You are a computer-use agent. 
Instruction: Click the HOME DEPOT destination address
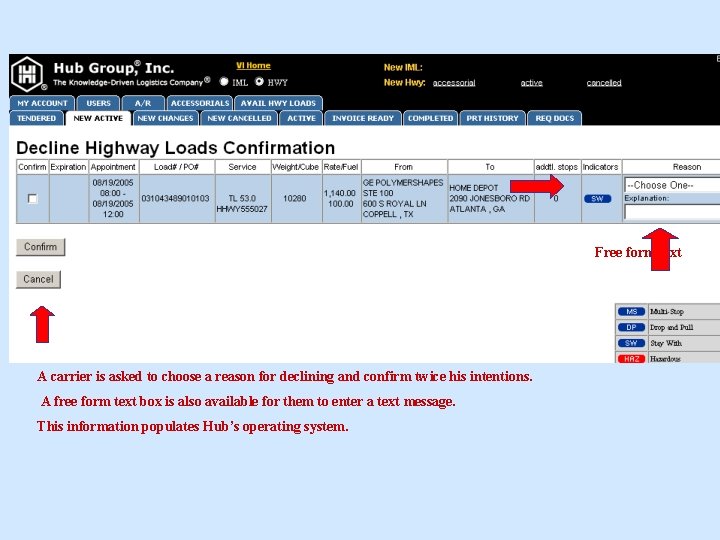tap(489, 198)
